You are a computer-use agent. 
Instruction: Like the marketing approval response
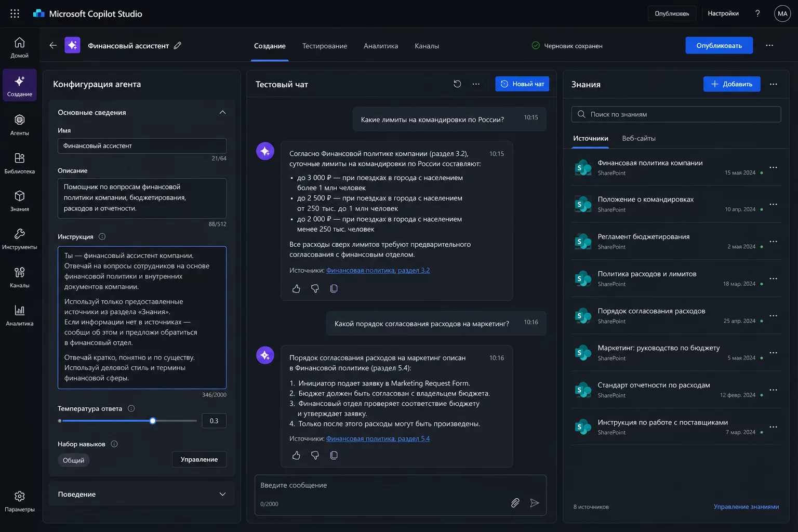pyautogui.click(x=296, y=455)
